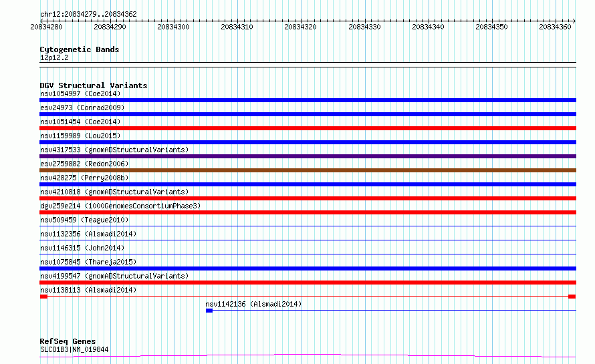The image size is (595, 364).
Task: Select the nsv1159989 (Lou2015) label
Action: pos(80,136)
